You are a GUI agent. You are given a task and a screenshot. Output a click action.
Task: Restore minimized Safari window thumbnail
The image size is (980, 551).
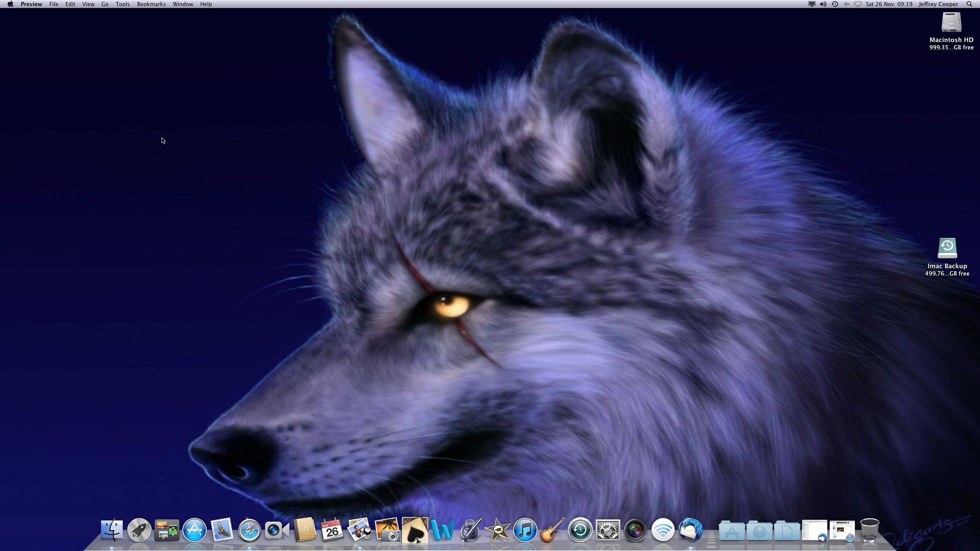(x=842, y=531)
